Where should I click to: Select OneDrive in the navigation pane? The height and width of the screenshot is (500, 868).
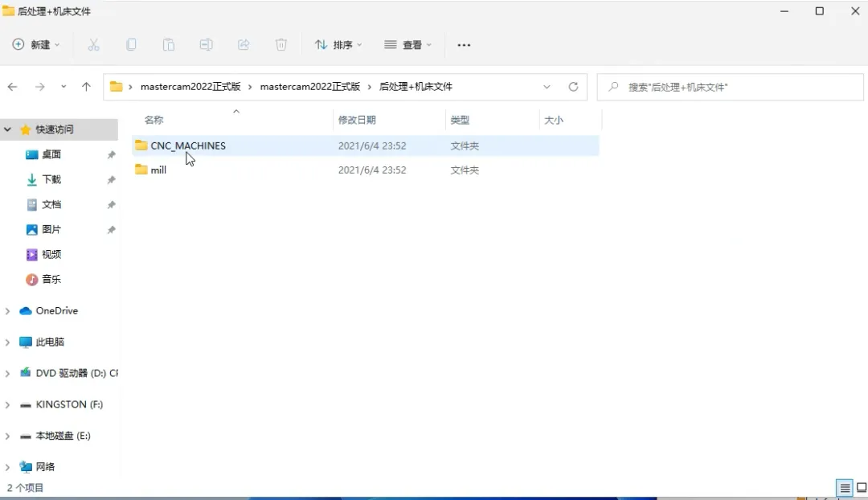56,310
